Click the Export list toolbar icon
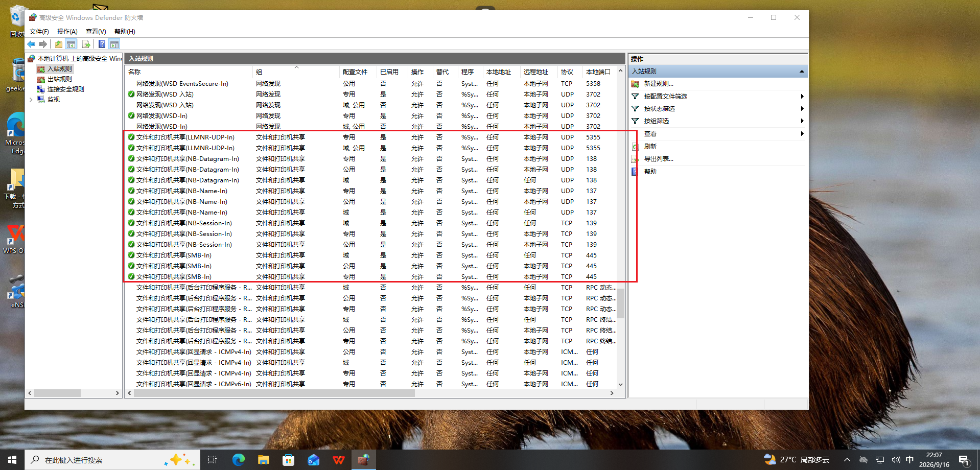This screenshot has width=980, height=470. click(x=86, y=44)
